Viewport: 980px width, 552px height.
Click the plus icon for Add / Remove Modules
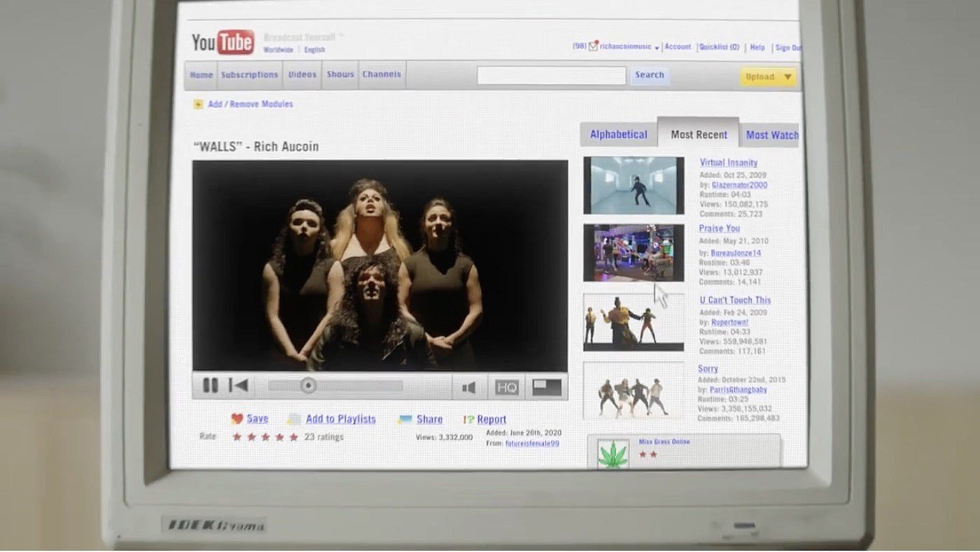coord(199,104)
